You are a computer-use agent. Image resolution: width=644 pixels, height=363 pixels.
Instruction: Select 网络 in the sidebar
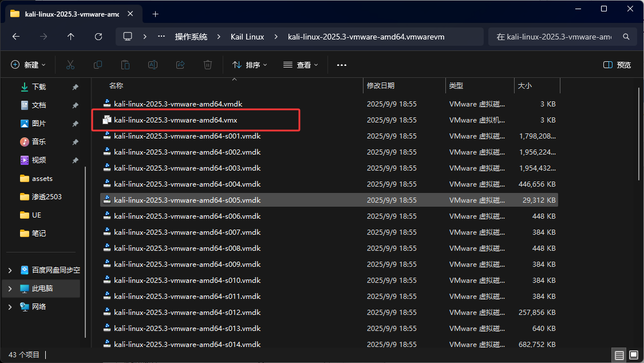click(39, 307)
